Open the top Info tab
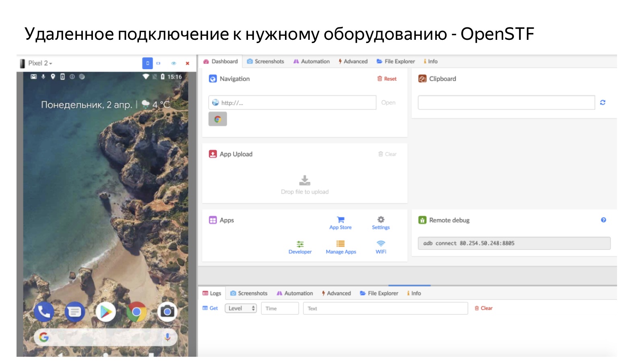Screen dimensions: 644x362 coord(430,62)
